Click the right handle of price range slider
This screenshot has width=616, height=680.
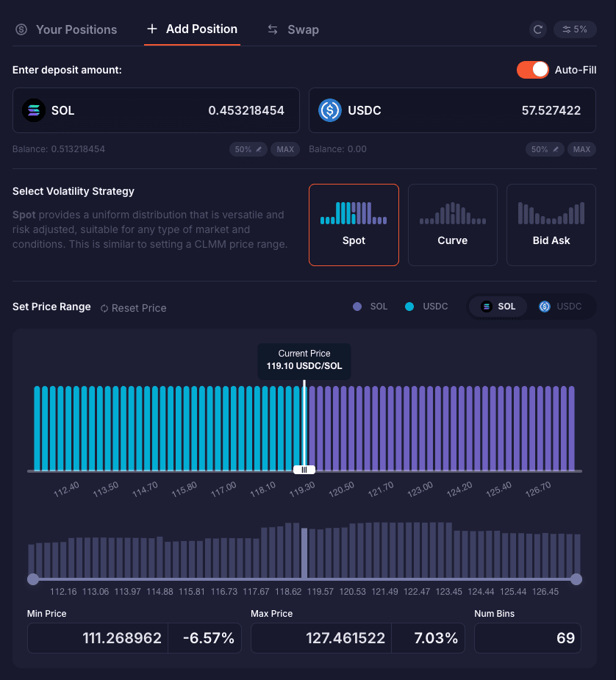click(x=576, y=579)
